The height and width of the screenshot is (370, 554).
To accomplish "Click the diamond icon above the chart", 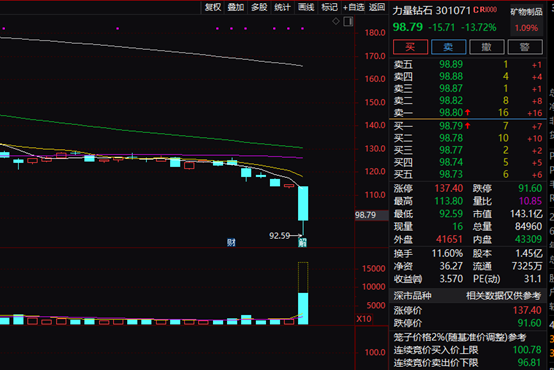I will point(336,22).
